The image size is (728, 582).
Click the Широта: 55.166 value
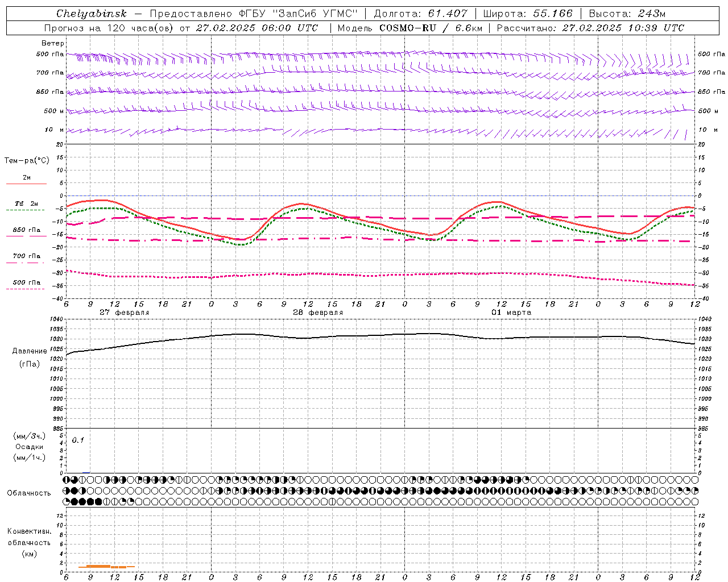[x=527, y=14]
